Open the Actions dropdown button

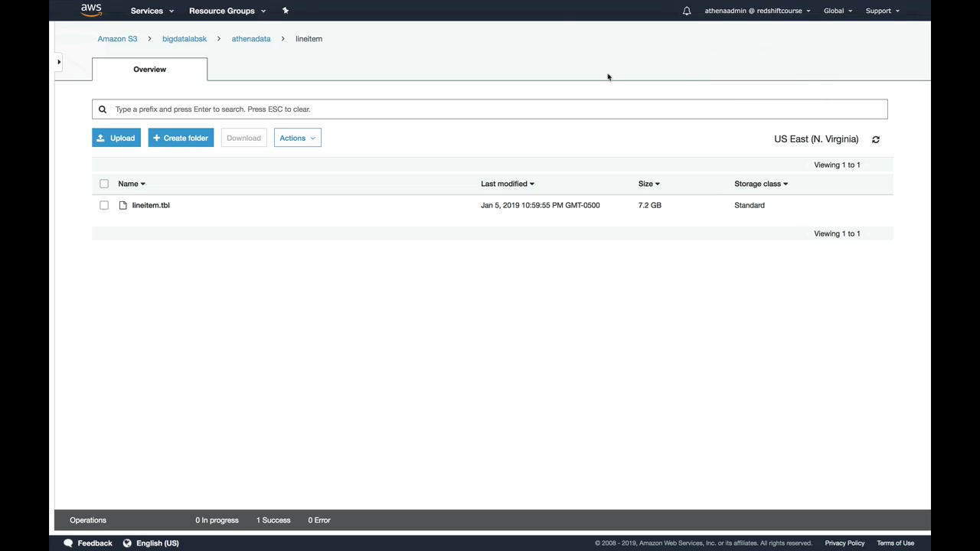(298, 138)
